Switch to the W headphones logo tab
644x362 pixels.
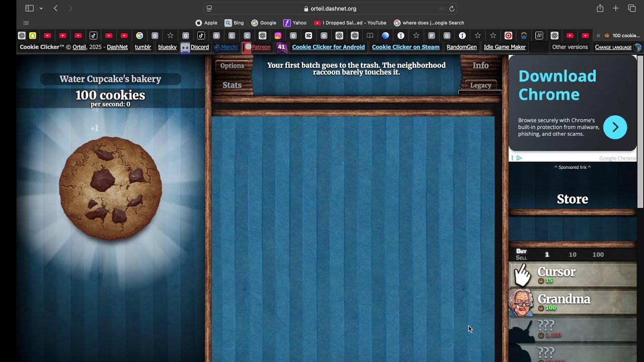coord(524,36)
